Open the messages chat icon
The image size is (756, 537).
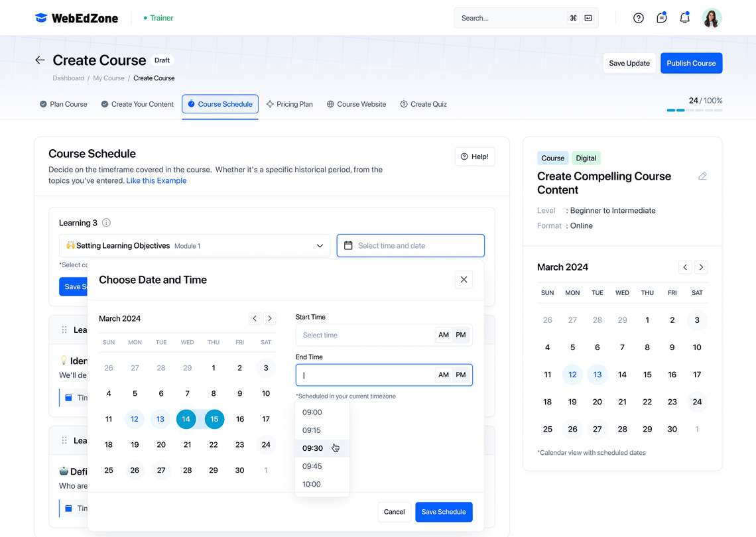[661, 19]
